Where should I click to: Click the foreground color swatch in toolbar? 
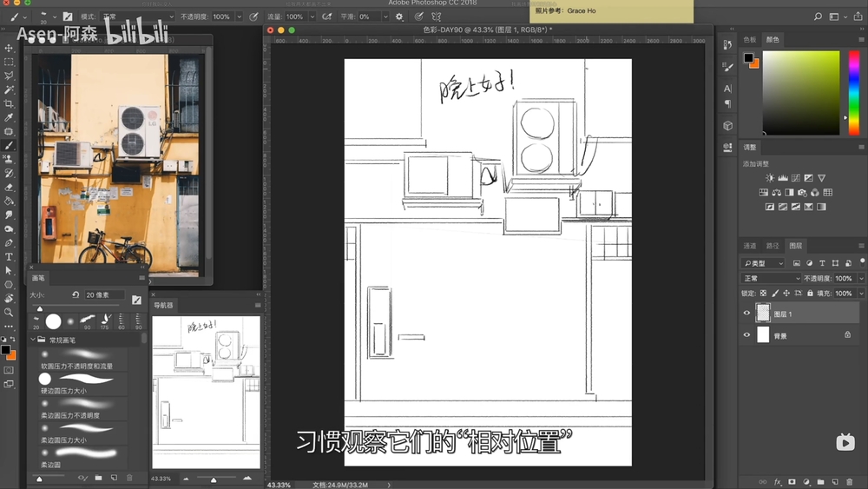[x=6, y=349]
